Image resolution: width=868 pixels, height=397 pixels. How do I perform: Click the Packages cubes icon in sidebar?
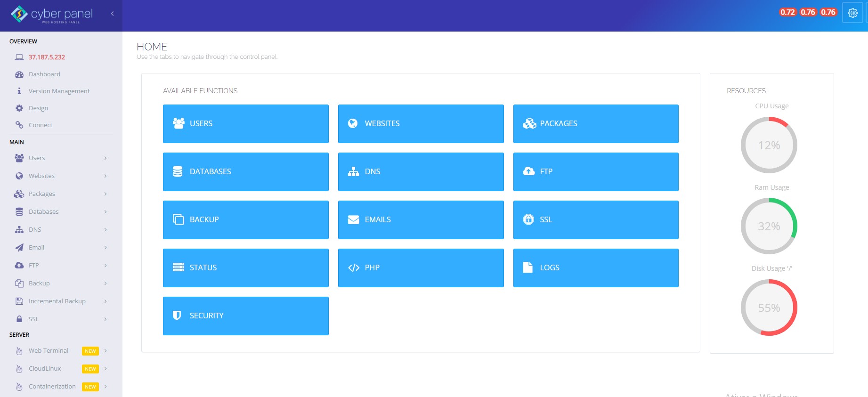pos(19,194)
